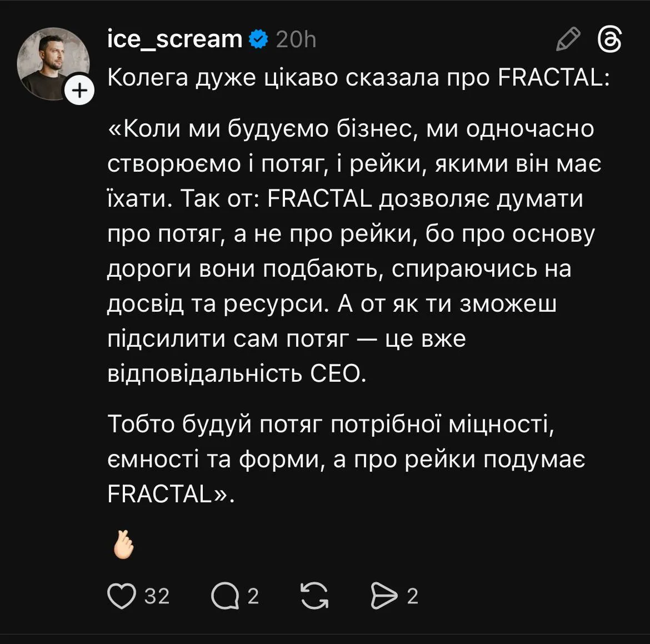
Task: Click the paragraph starting 'Тобто будуй потяг'
Action: click(x=346, y=459)
